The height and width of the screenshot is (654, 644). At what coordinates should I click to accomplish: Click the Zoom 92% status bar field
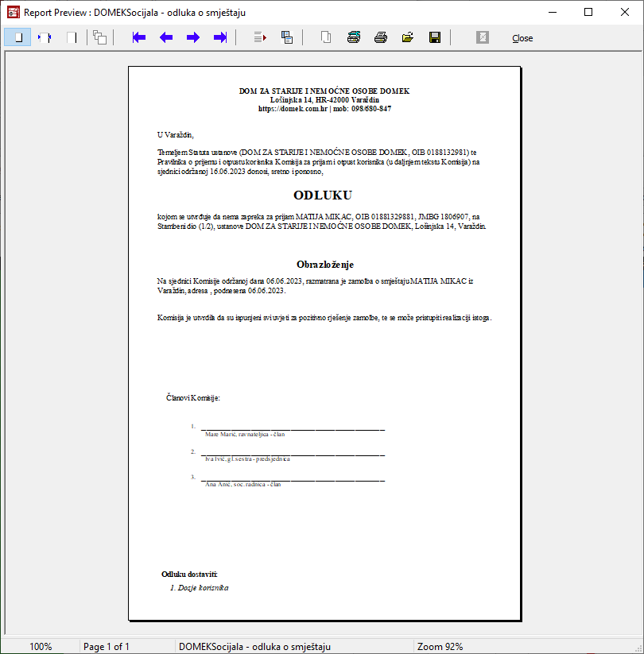(x=440, y=646)
